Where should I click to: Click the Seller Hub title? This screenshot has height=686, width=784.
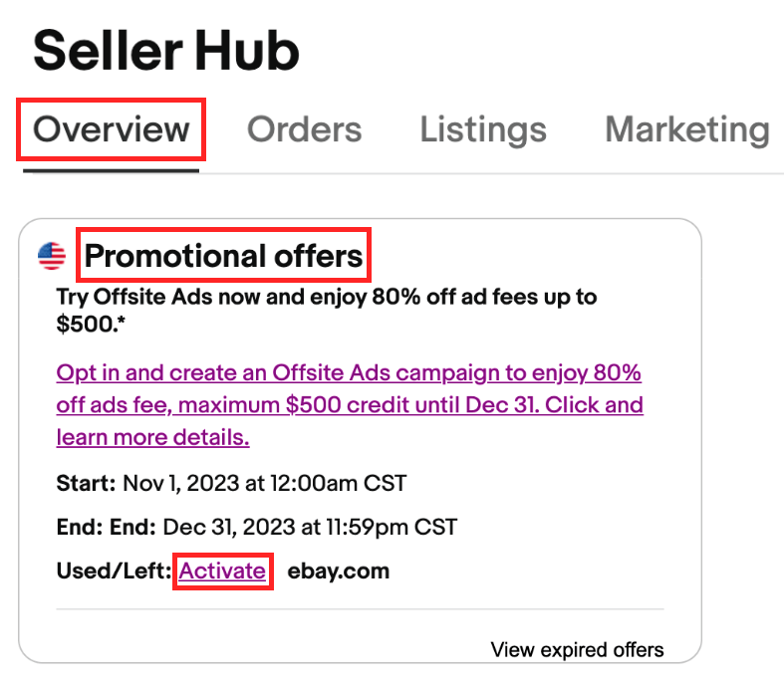(x=166, y=51)
